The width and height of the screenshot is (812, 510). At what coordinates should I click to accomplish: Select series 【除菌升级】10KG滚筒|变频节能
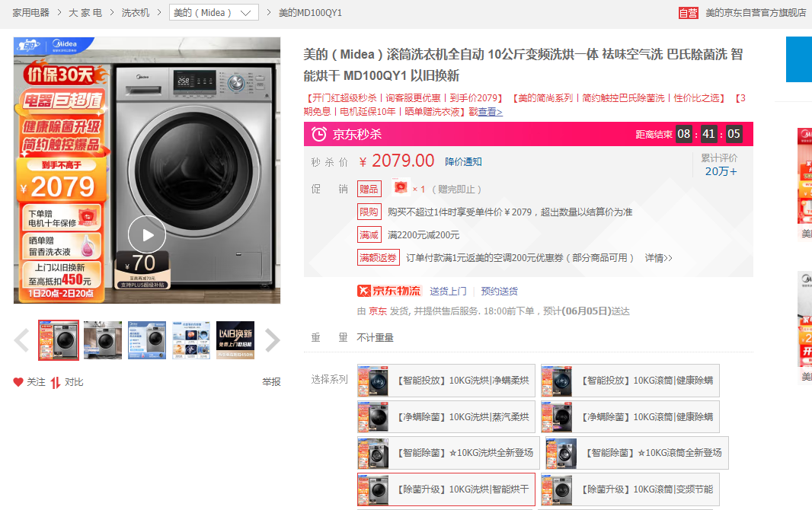point(630,489)
